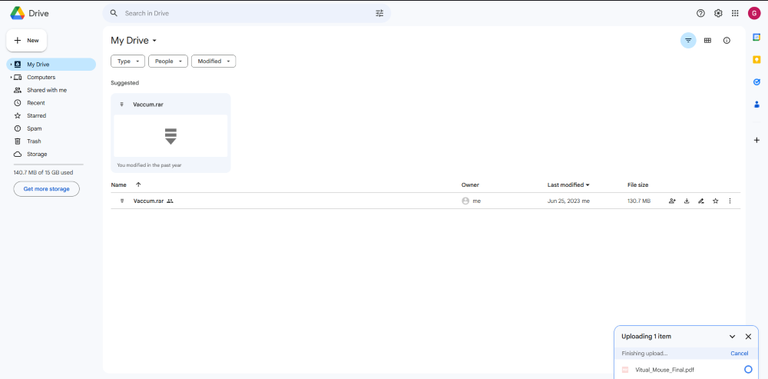
Task: Switch to grid layout view
Action: tap(707, 41)
